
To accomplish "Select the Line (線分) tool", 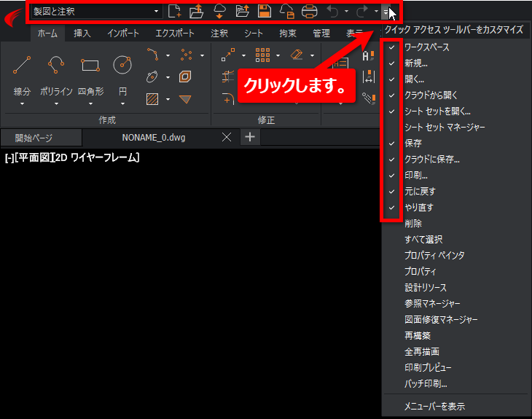I will pyautogui.click(x=22, y=66).
